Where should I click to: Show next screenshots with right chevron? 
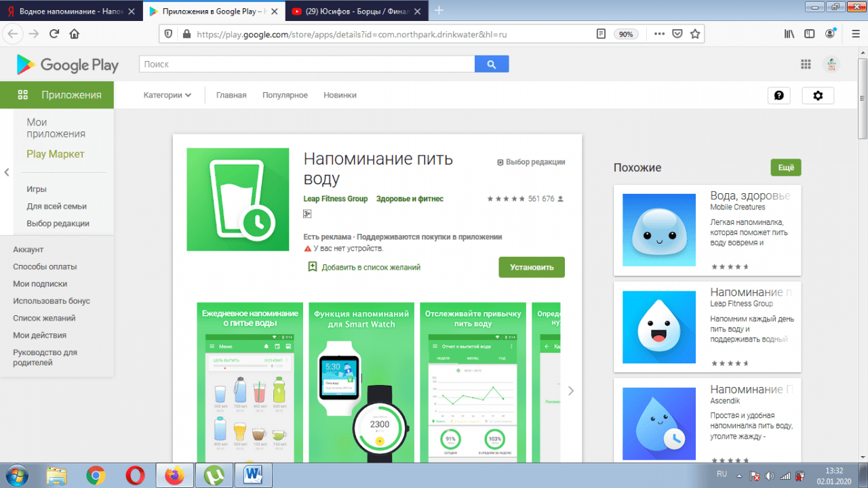coord(571,390)
